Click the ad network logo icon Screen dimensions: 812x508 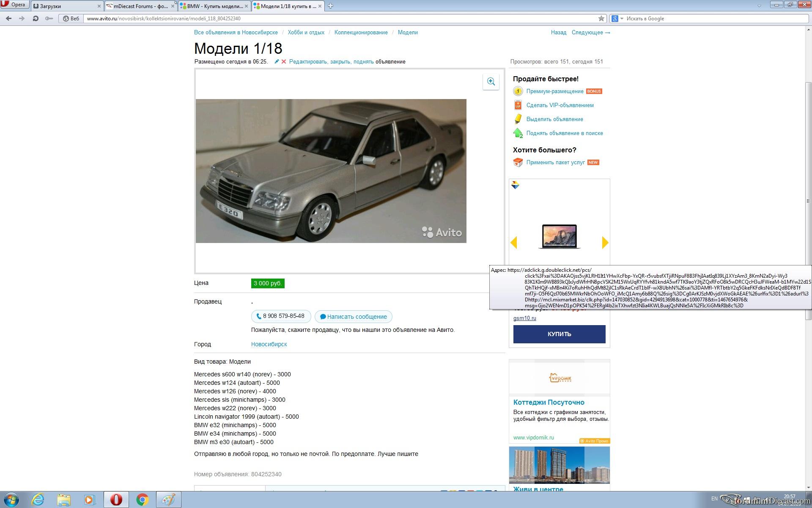point(515,185)
